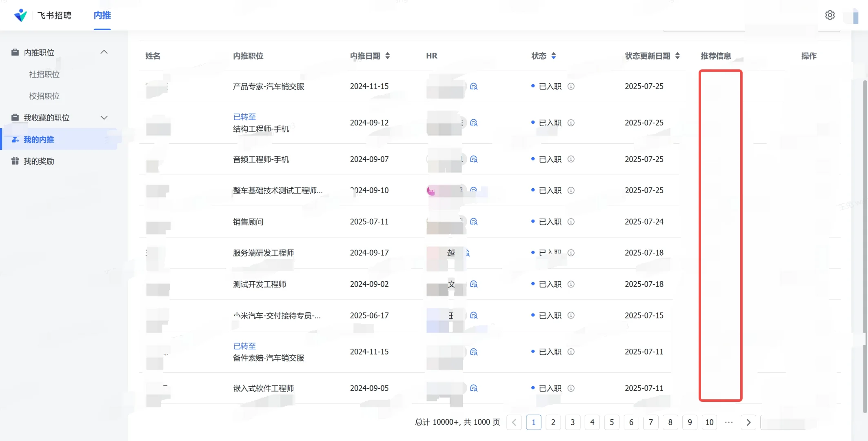Open 校招职位 in the sidebar

44,96
